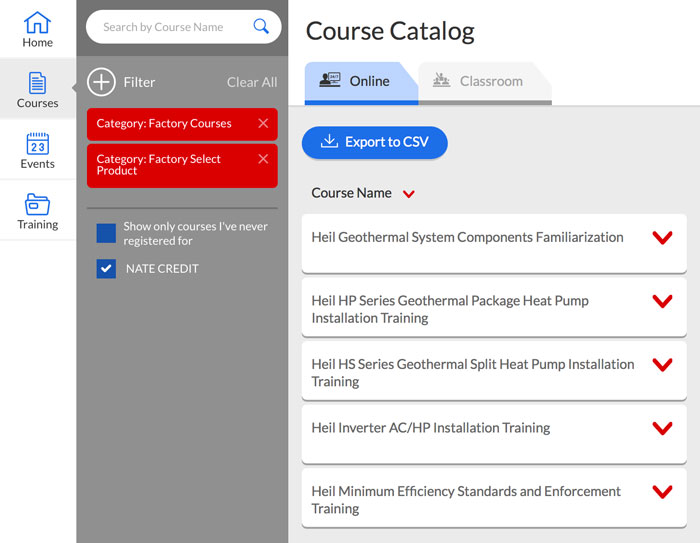Click the Category: Factory Select Product tag
The width and height of the screenshot is (700, 543).
pos(182,165)
